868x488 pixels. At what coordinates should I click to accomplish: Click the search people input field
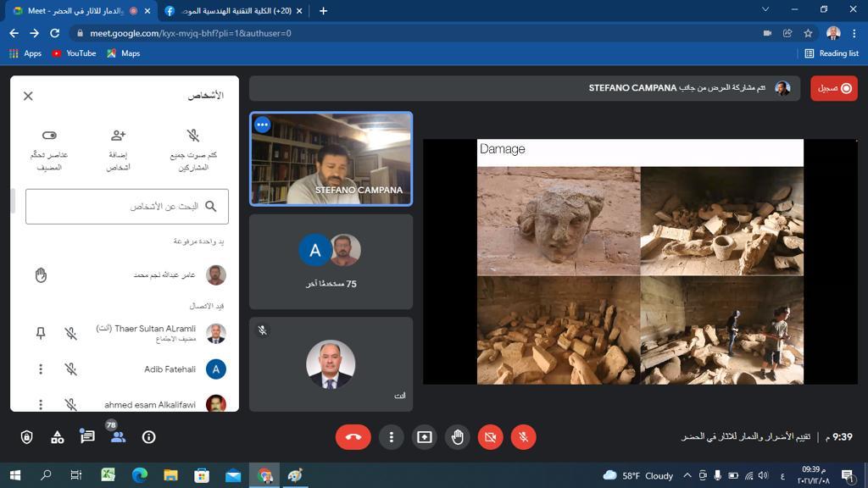coord(127,207)
